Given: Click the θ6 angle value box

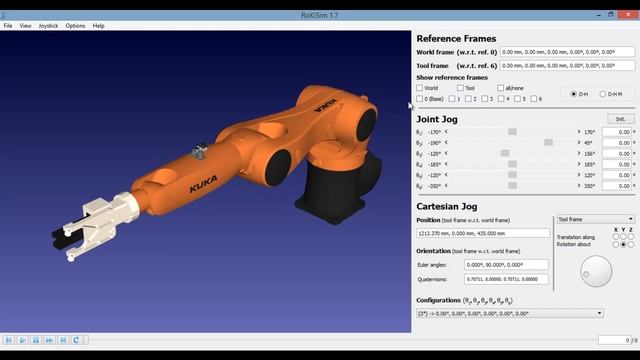Looking at the screenshot, I should coord(617,186).
